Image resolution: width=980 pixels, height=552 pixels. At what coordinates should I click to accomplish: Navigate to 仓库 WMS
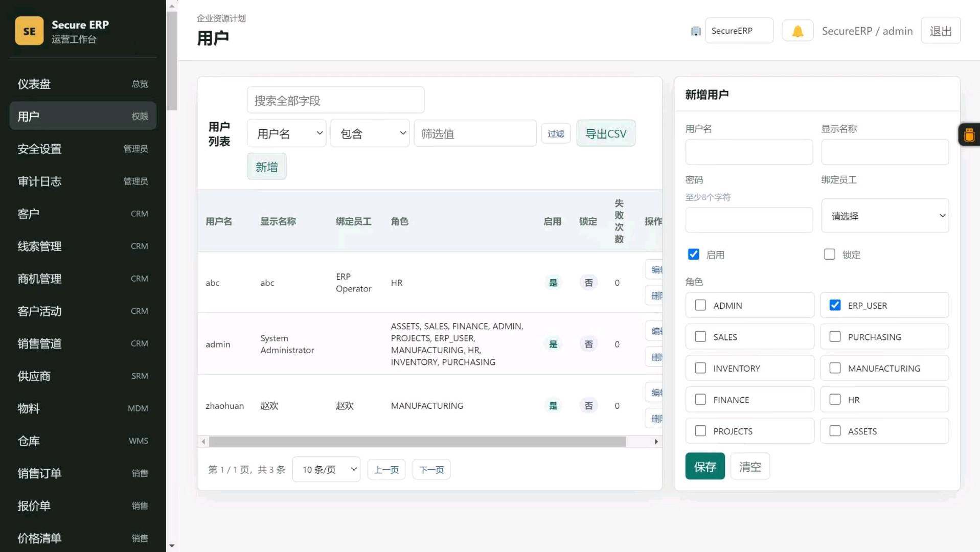click(83, 441)
